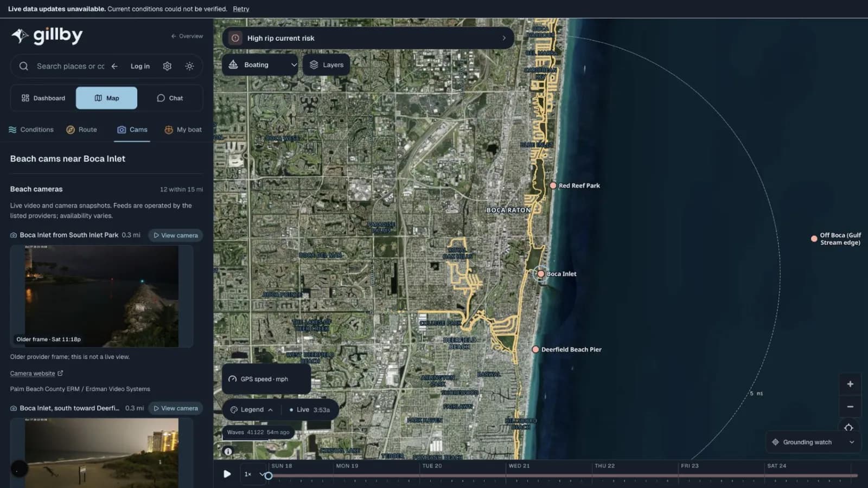Viewport: 868px width, 488px height.
Task: Select the Red Reef Park marker
Action: [553, 185]
